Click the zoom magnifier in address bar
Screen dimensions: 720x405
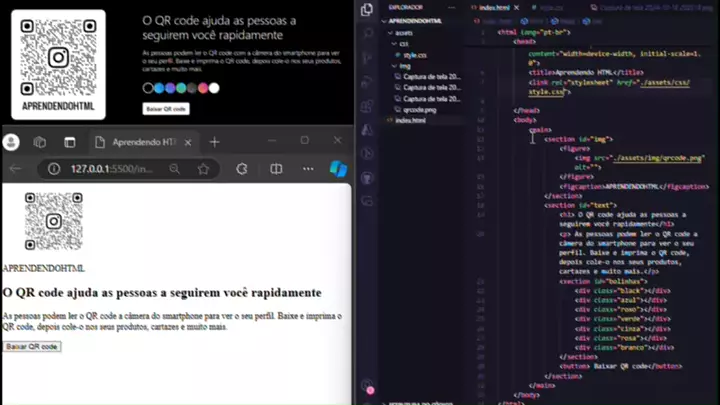[175, 169]
